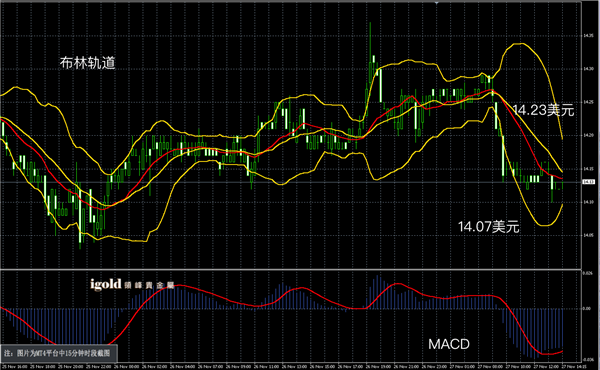Click the chart shift marker atop the chart
This screenshot has height=370, width=600.
click(436, 2)
